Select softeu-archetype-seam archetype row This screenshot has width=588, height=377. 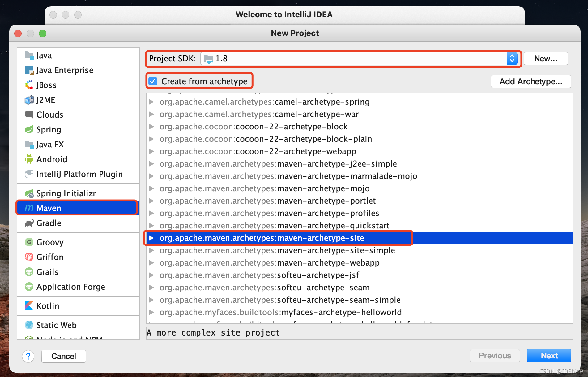point(359,287)
